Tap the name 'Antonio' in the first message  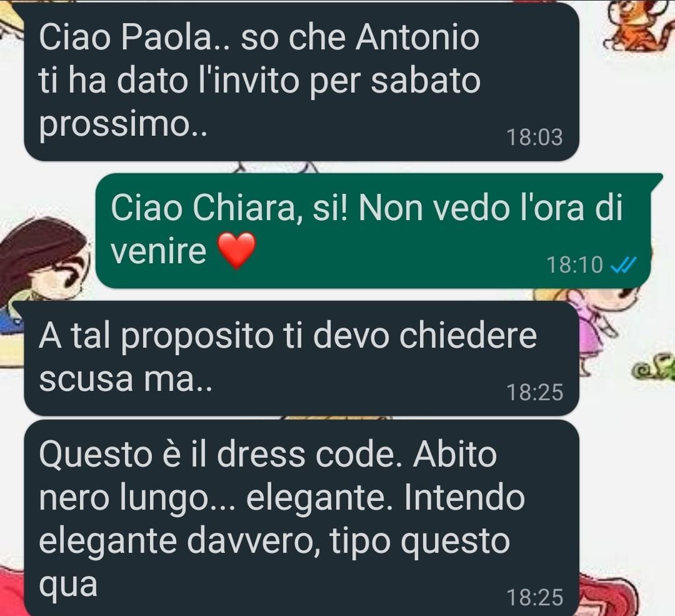coord(417,38)
